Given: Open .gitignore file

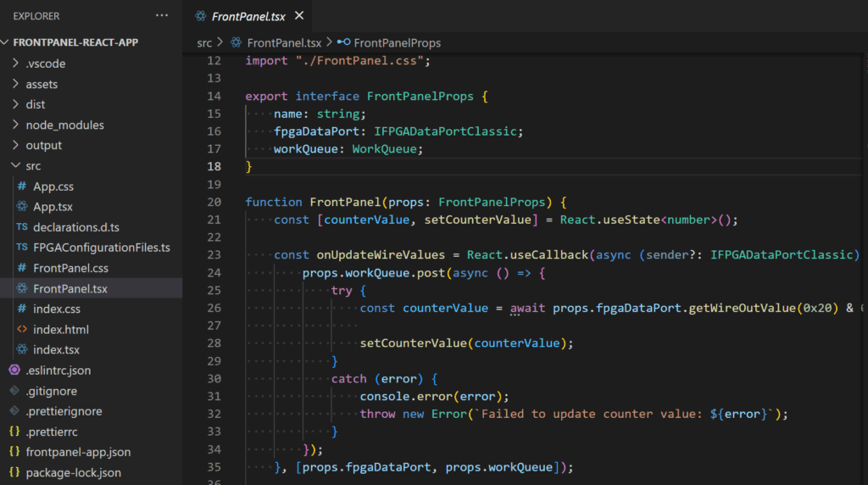Looking at the screenshot, I should pos(51,391).
